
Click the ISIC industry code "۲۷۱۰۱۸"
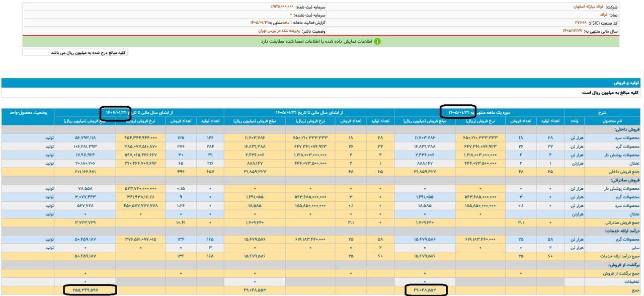coord(581,23)
